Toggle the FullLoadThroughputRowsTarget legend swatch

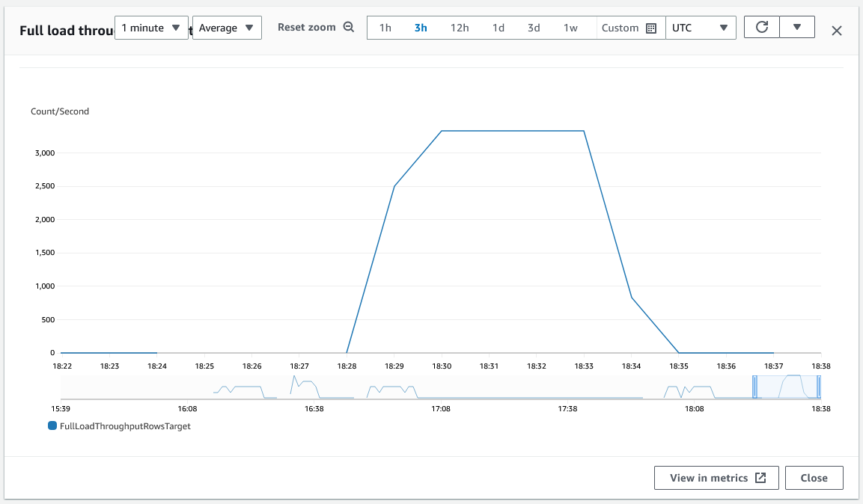(52, 426)
